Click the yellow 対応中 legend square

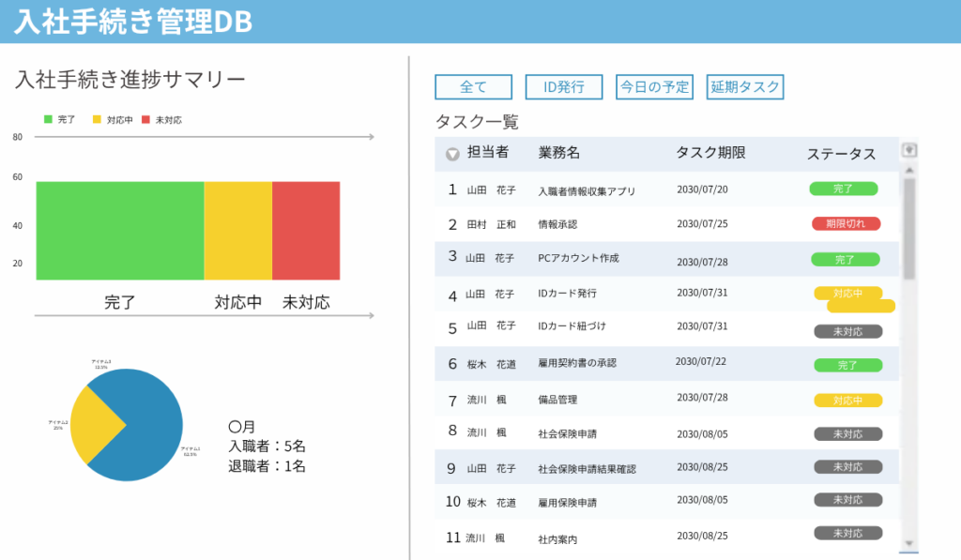pos(97,120)
